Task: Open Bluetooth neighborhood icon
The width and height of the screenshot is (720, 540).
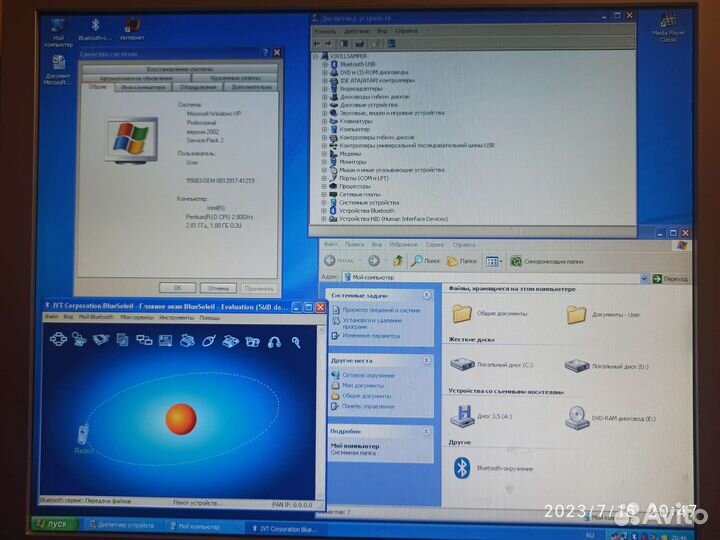Action: click(x=492, y=468)
